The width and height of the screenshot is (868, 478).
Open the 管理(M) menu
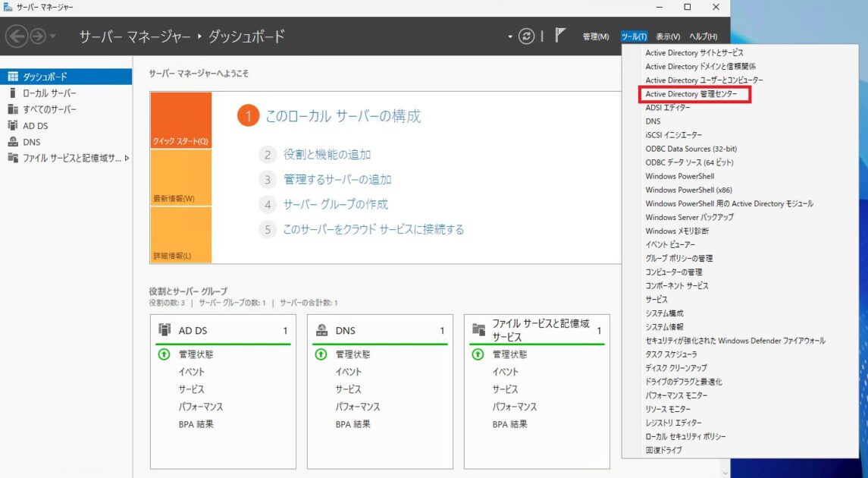click(596, 36)
